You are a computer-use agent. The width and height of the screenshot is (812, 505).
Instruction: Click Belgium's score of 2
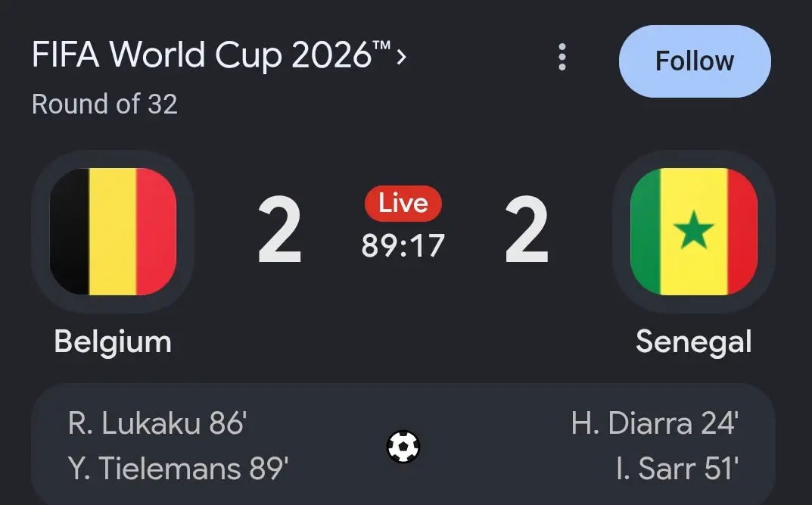click(x=280, y=230)
